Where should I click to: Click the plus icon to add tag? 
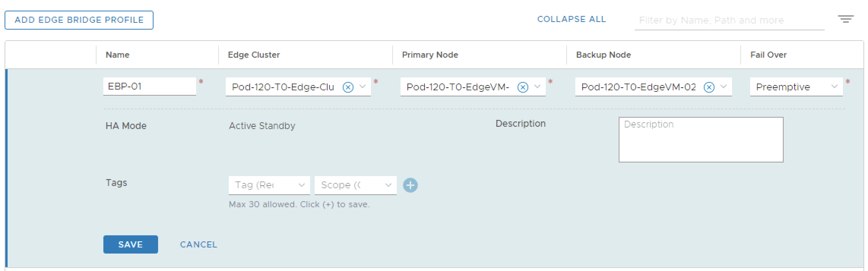tap(410, 185)
